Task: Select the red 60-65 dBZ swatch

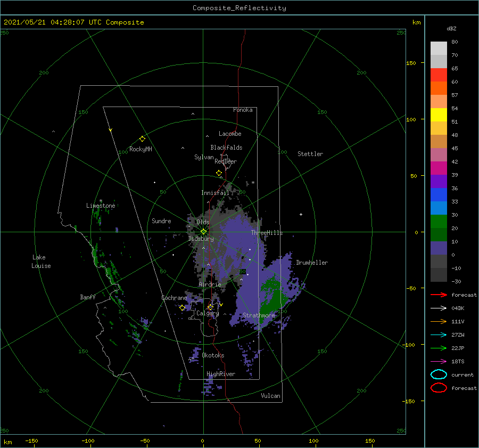Action: [439, 75]
